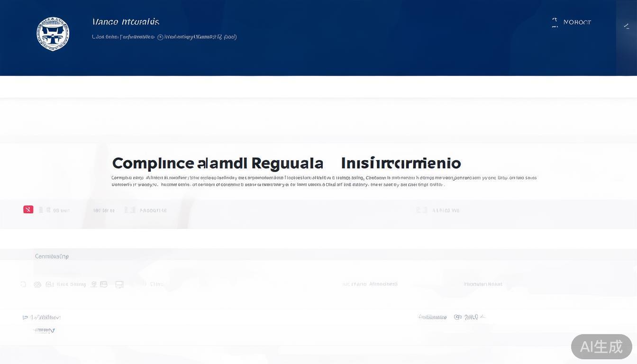Click the small icon left of NOHOCT
This screenshot has height=364, width=637.
pyautogui.click(x=555, y=22)
